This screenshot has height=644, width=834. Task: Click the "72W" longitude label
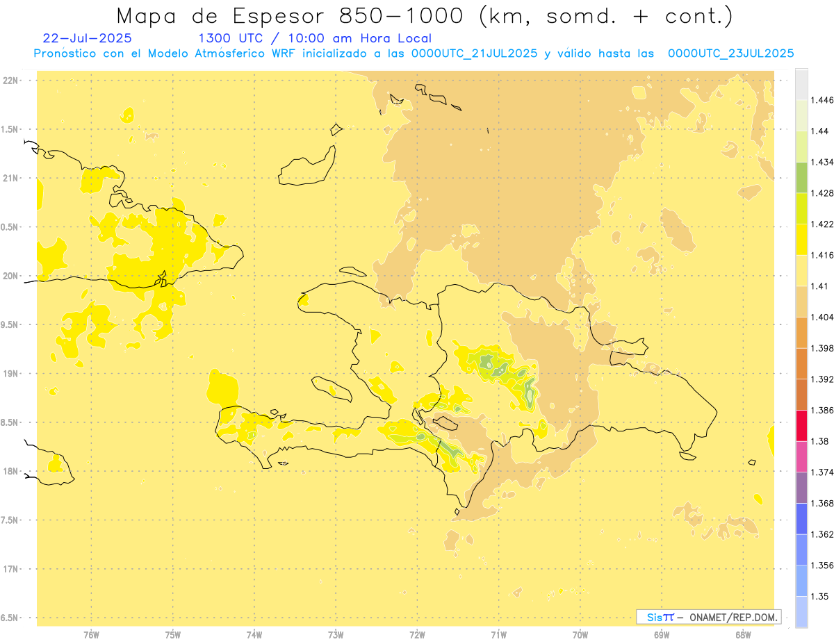coord(417,635)
